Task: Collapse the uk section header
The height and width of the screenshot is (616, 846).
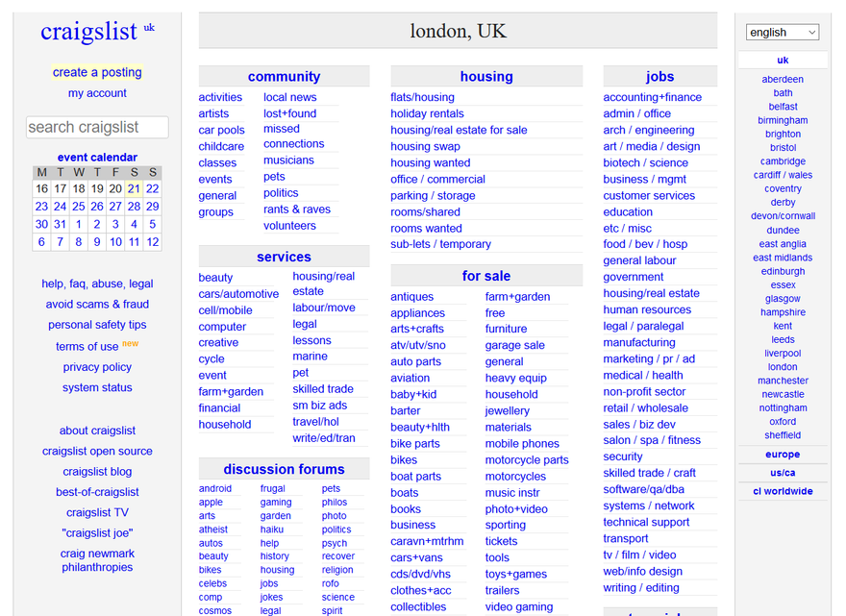Action: (x=783, y=61)
